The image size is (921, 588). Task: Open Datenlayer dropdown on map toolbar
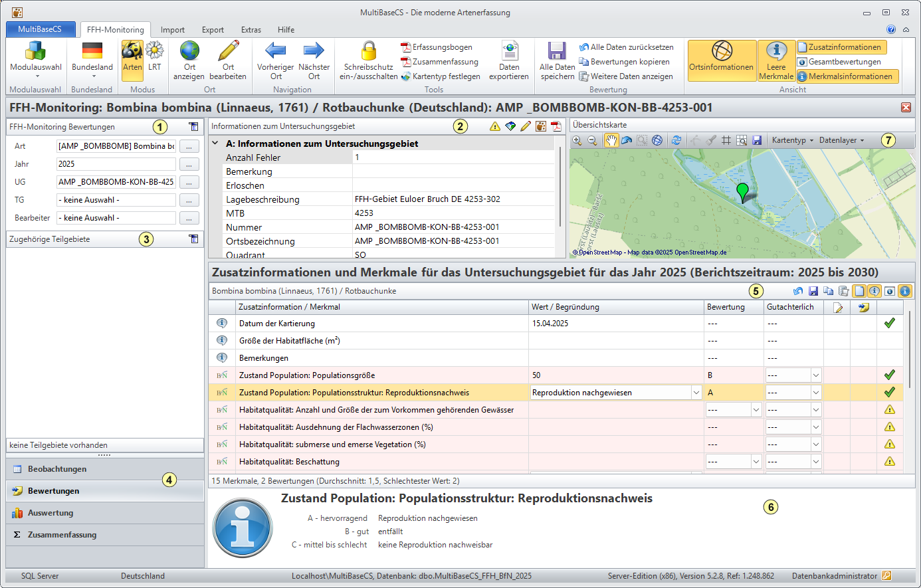tap(841, 140)
